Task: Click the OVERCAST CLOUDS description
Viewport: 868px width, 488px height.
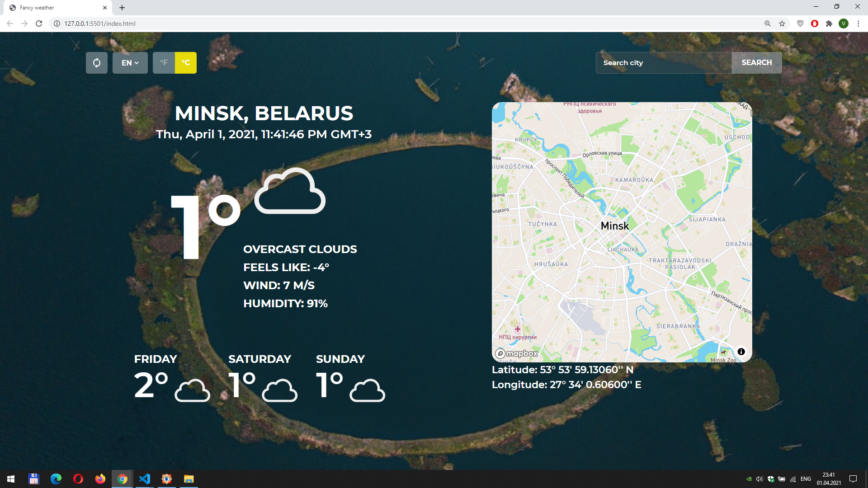Action: tap(300, 249)
